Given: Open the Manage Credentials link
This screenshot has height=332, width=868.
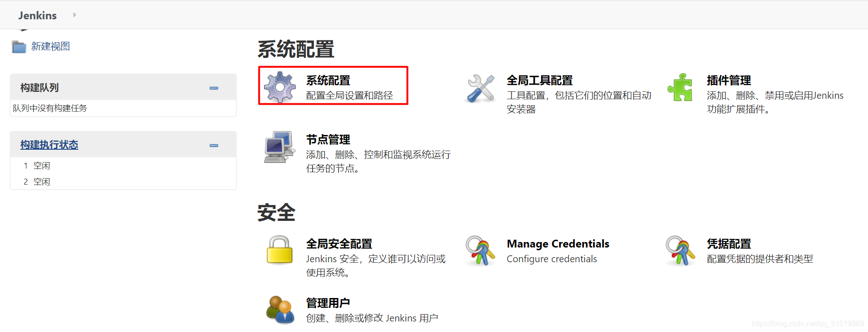Looking at the screenshot, I should [x=558, y=244].
